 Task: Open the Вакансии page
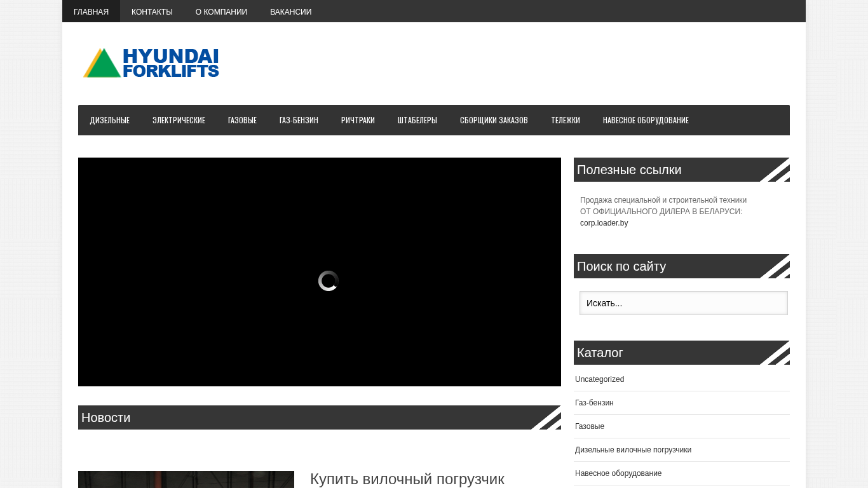290,11
